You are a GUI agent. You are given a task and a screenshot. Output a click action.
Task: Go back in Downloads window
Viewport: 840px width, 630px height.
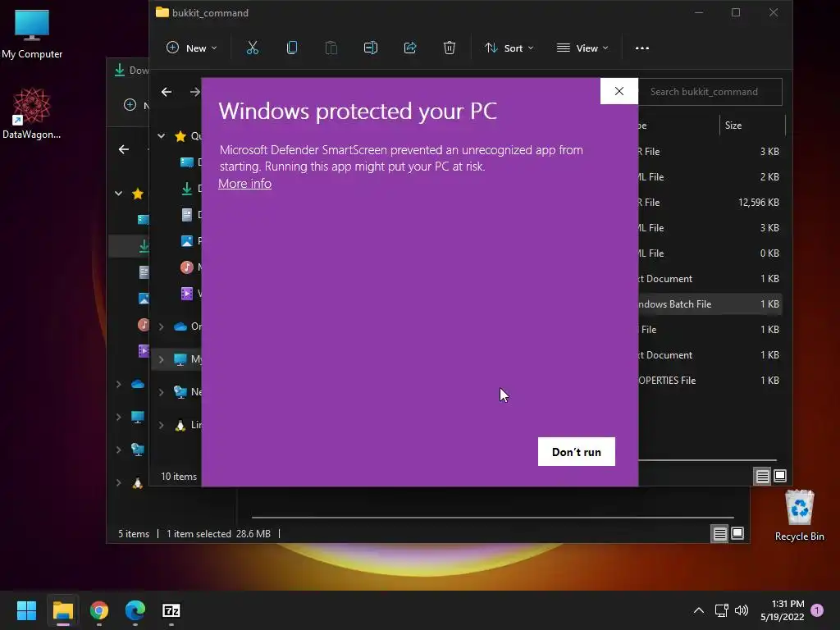click(x=124, y=149)
